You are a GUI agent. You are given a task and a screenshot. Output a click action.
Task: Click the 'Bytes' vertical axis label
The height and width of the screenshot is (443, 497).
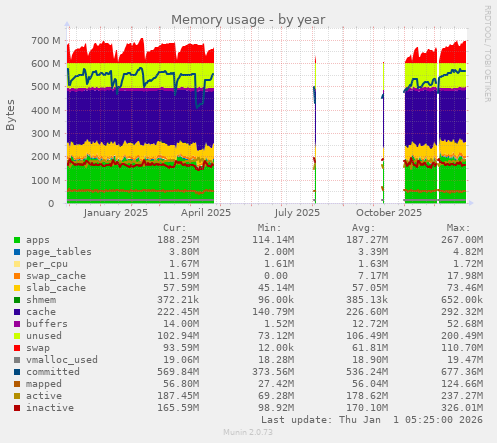coord(10,115)
